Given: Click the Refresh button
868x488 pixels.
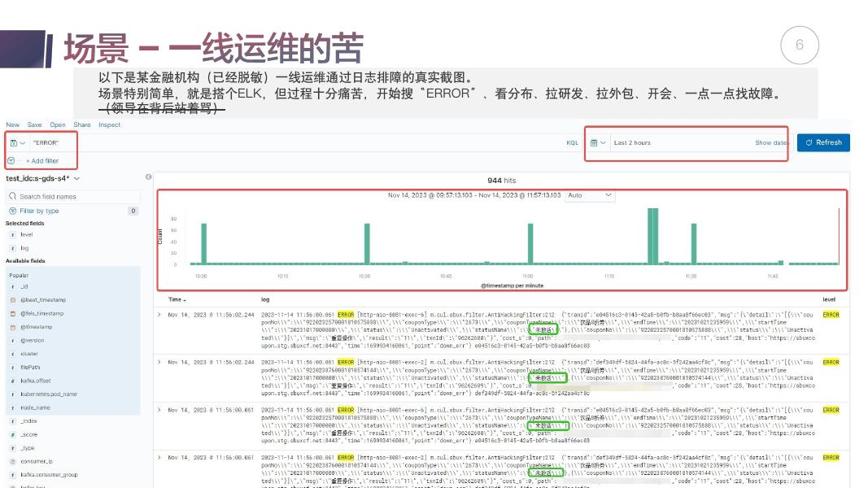Looking at the screenshot, I should 824,142.
